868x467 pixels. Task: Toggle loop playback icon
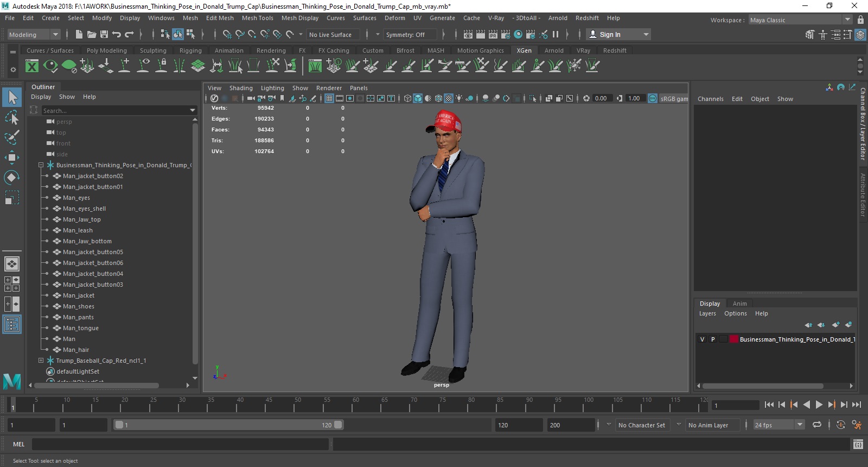point(816,425)
